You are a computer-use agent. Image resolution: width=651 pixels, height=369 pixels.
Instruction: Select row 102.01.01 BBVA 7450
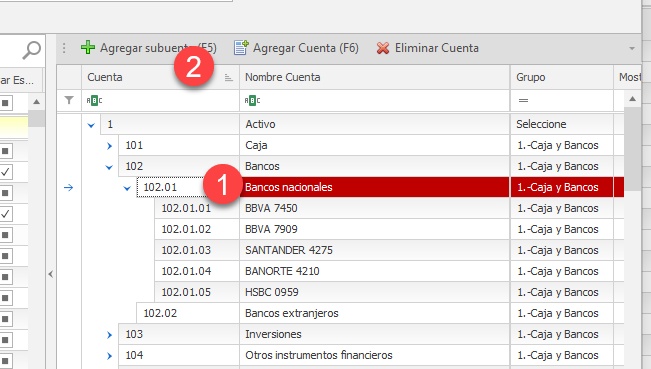[389, 208]
